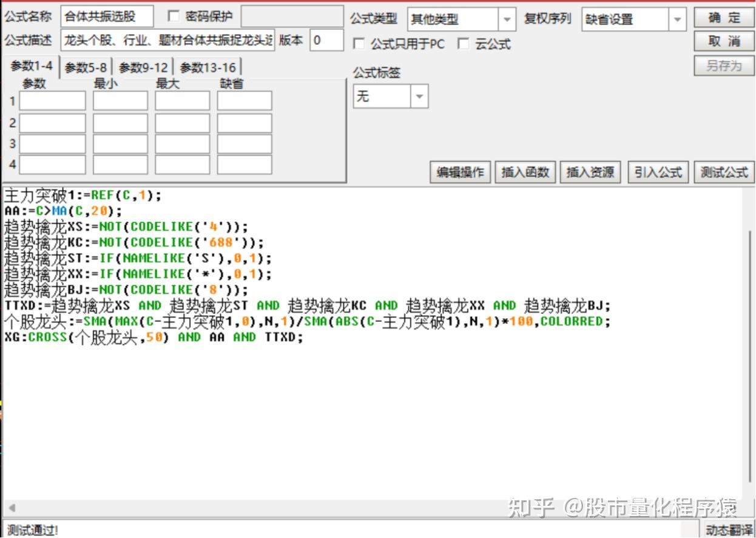Switch to the 参数5-8 tab
Viewport: 756px width, 538px height.
click(x=86, y=68)
